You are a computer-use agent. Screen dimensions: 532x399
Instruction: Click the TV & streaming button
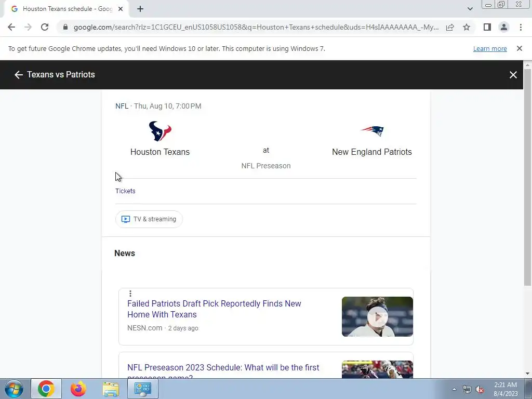coord(149,219)
